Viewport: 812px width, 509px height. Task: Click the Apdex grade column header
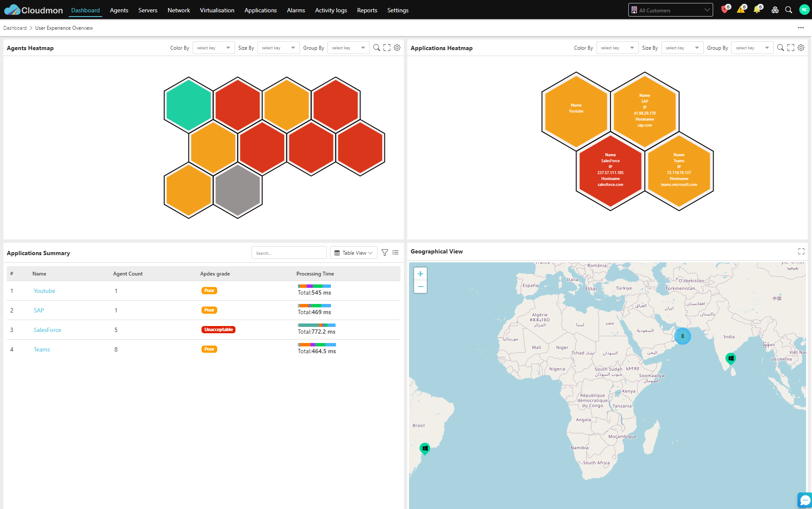(x=215, y=274)
